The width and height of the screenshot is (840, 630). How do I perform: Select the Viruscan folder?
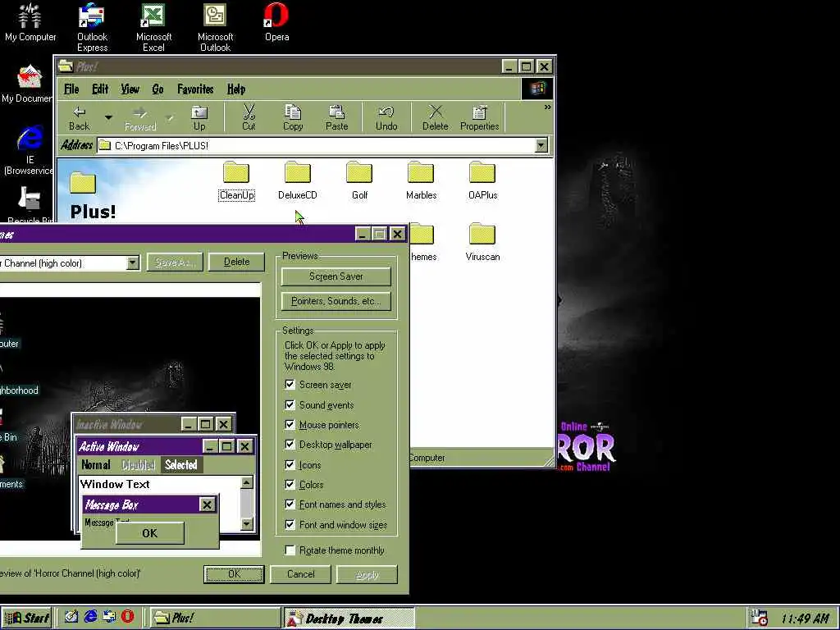(482, 242)
